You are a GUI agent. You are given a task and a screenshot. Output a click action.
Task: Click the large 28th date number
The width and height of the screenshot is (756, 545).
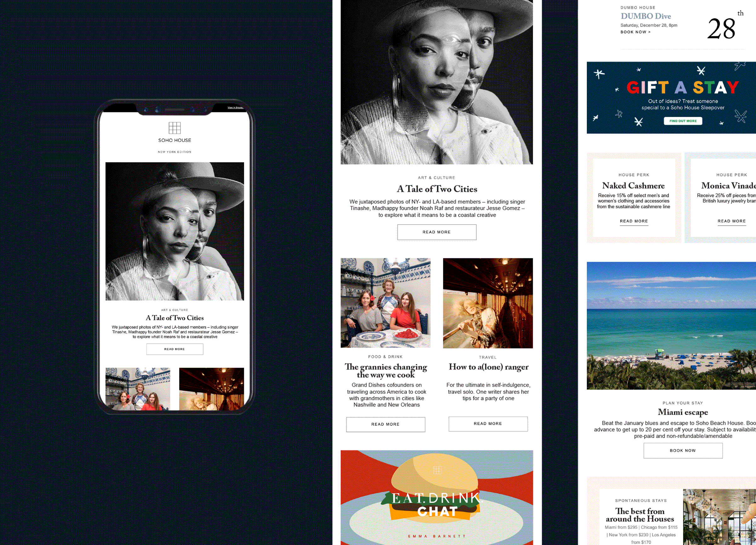(x=722, y=29)
